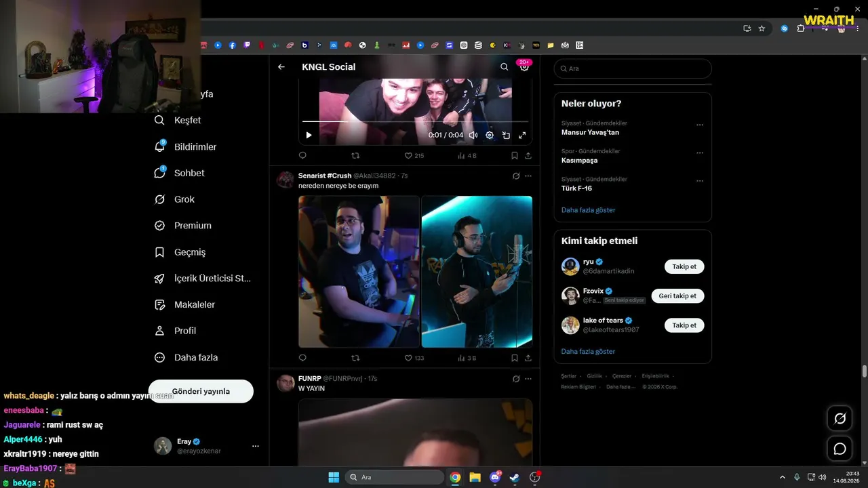The image size is (868, 488).
Task: Mute the video with the speaker icon
Action: point(473,136)
